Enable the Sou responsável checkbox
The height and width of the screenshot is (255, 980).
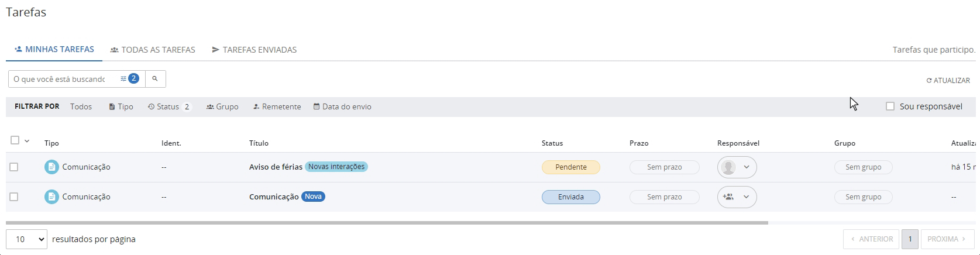pyautogui.click(x=890, y=106)
